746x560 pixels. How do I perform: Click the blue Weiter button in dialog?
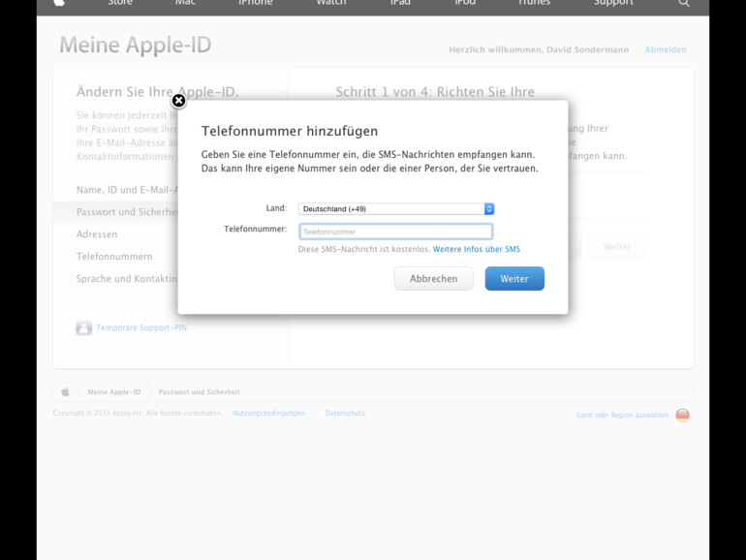pyautogui.click(x=514, y=278)
